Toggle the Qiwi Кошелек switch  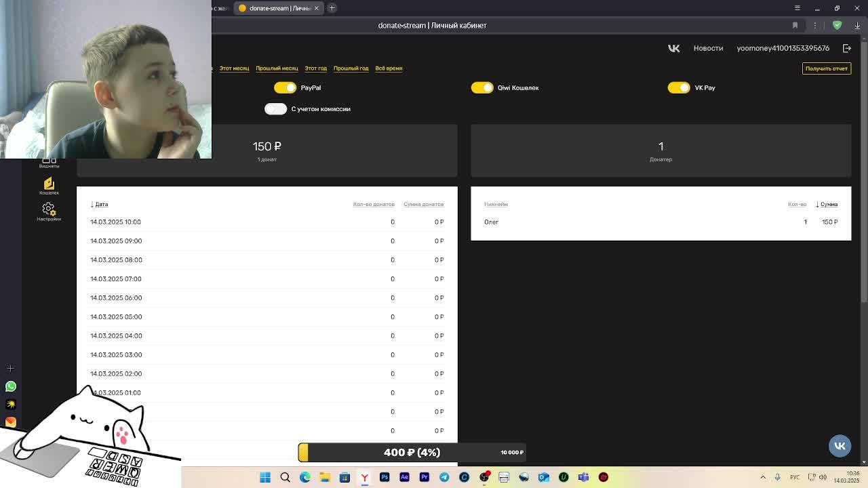click(482, 87)
